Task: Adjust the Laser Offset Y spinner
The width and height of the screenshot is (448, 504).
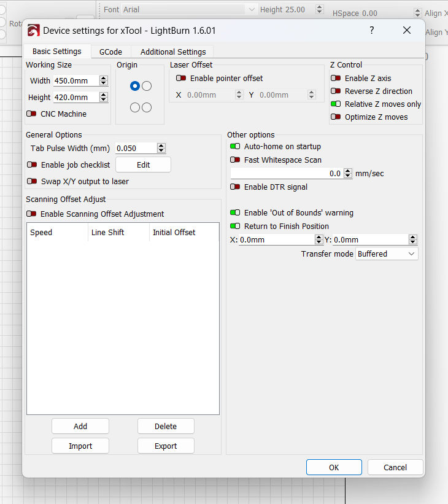Action: (311, 95)
